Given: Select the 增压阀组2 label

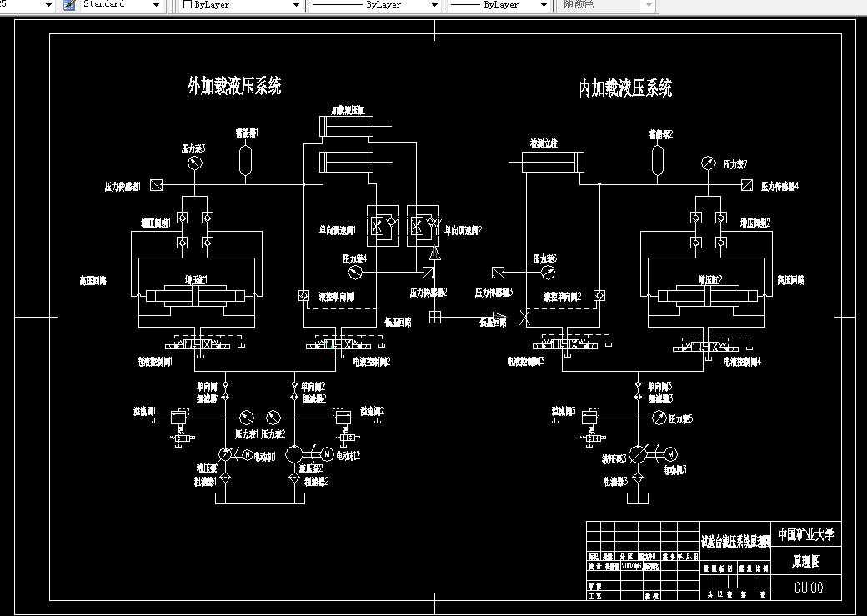Looking at the screenshot, I should 755,223.
